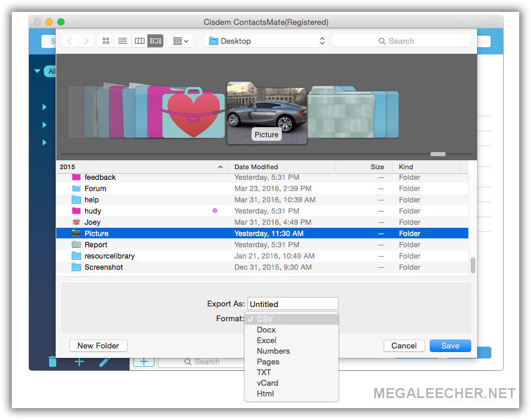The height and width of the screenshot is (420, 531).
Task: Click the Cover Flow scroll slider
Action: point(438,154)
